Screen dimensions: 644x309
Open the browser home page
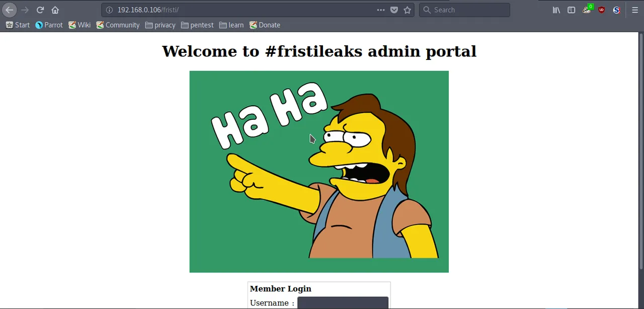(55, 10)
